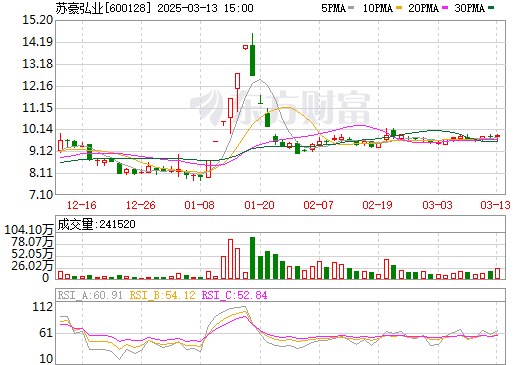The image size is (520, 365).
Task: Click the gray 5PMA legend color swatch
Action: (x=351, y=8)
